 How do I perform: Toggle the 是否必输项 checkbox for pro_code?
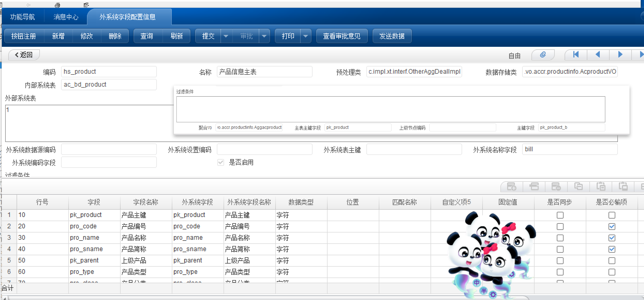[612, 227]
